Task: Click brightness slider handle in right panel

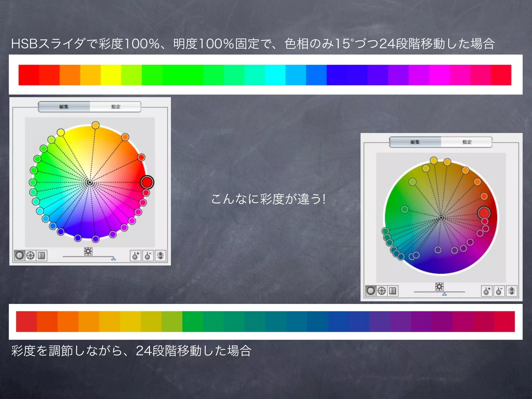Action: coord(444,294)
